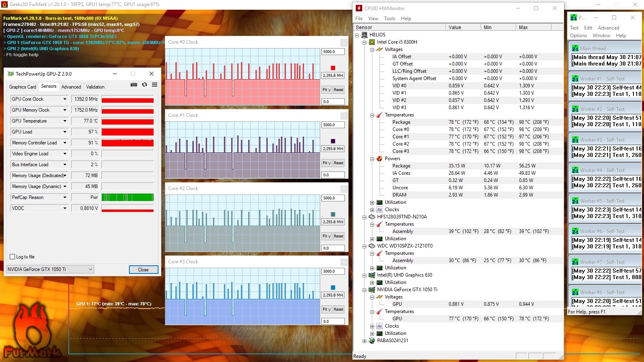The image size is (644, 362).
Task: Open the NVIDIA GeForce GTX 1050 Ti selector
Action: 50,269
